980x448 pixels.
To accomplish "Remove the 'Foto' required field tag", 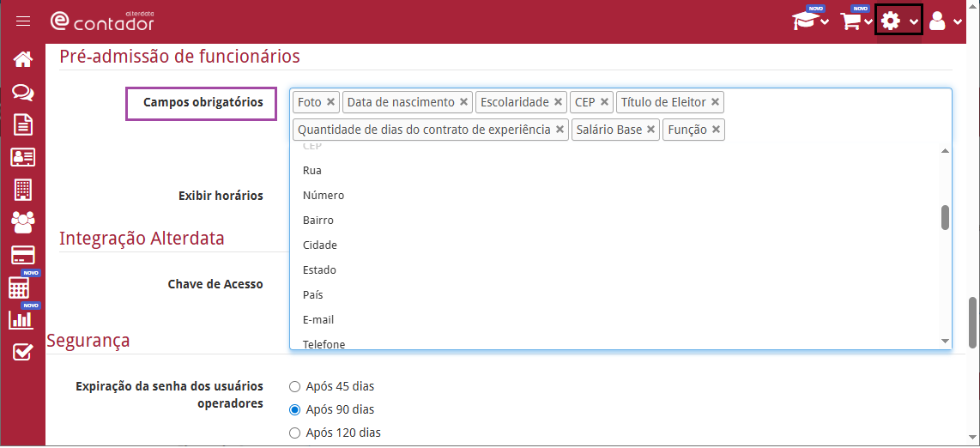I will pos(331,102).
